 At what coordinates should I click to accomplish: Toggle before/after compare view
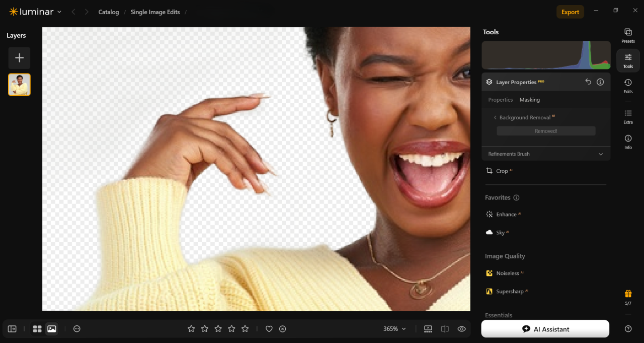click(x=445, y=329)
